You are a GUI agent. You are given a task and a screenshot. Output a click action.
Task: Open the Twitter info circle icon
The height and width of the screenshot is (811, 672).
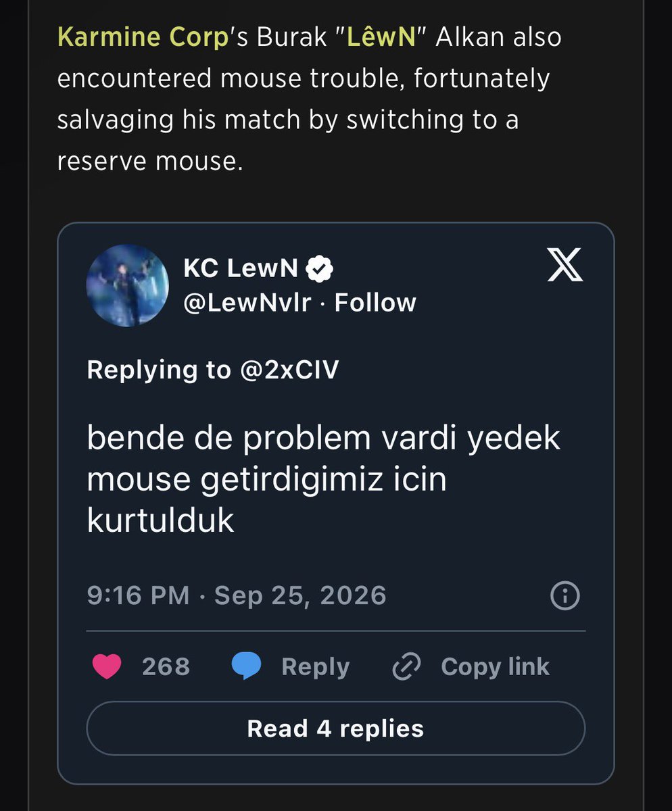(565, 595)
